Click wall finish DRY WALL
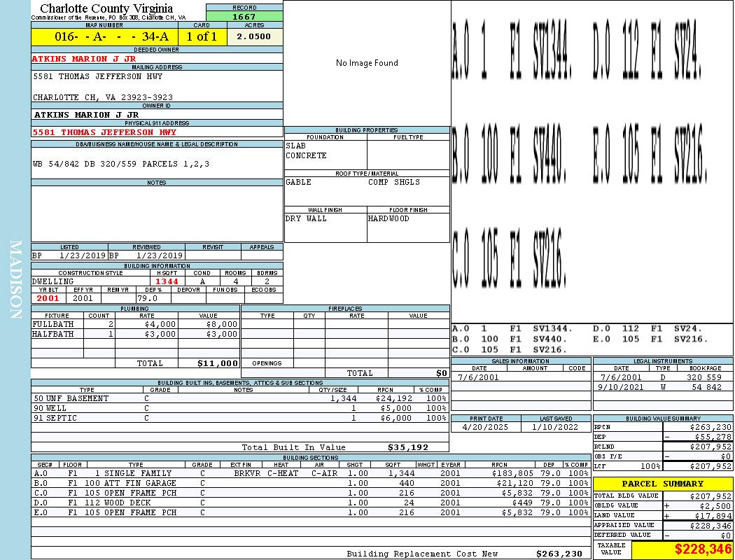This screenshot has width=735, height=560. [306, 218]
